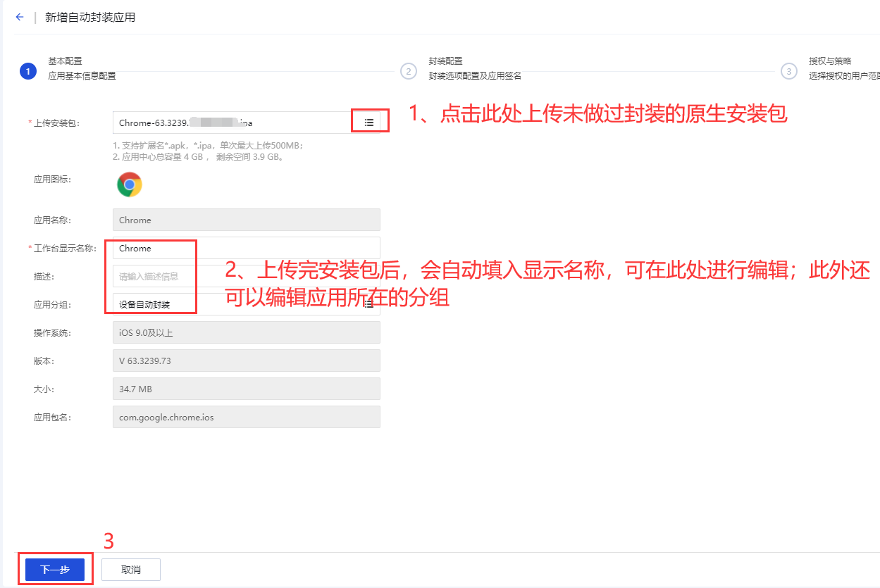Click the 应用包名 field com.google.chrome.ios

pyautogui.click(x=247, y=417)
